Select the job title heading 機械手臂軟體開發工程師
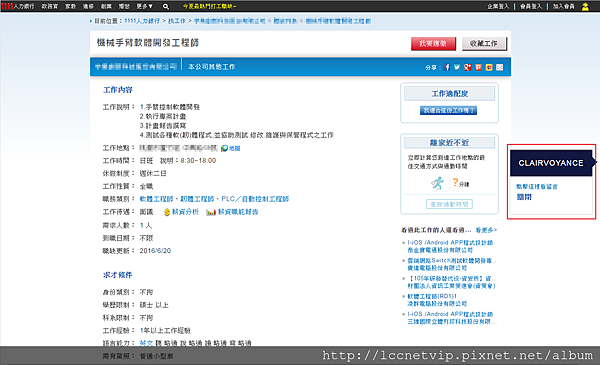Viewport: 600px width, 365px height. click(x=148, y=43)
